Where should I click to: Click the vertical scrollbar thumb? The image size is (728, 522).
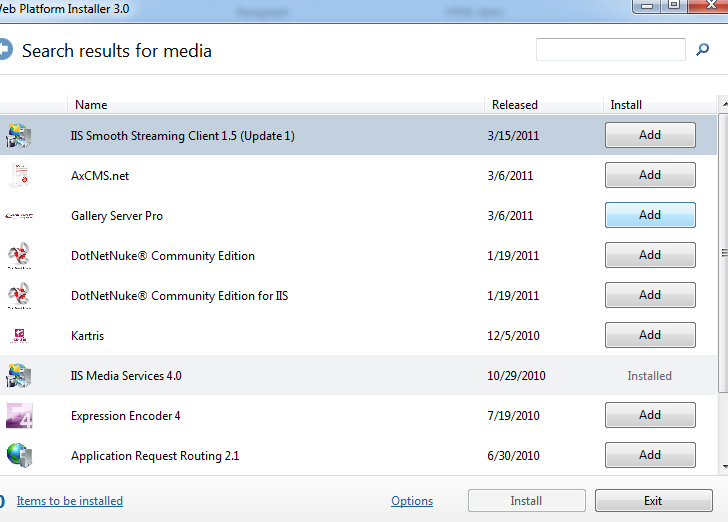pyautogui.click(x=724, y=253)
